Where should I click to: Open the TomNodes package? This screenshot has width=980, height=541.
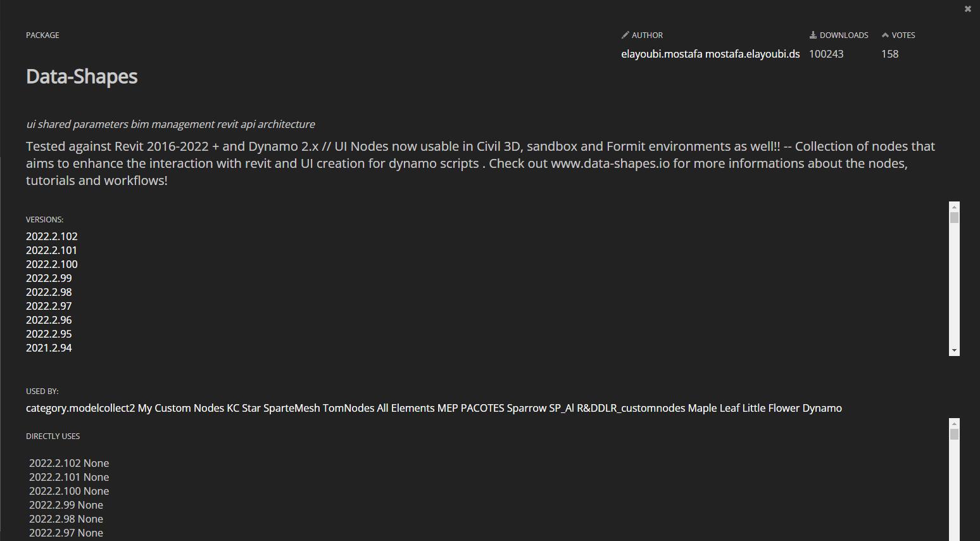pyautogui.click(x=348, y=408)
